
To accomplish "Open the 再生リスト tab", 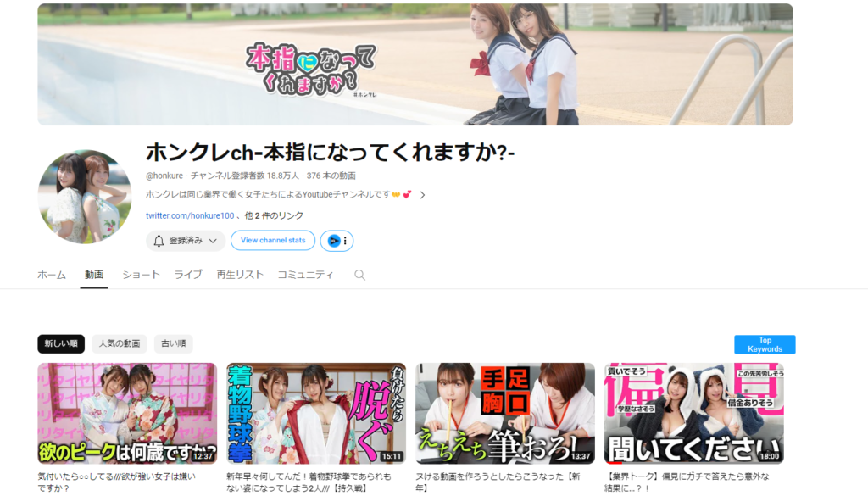I will click(240, 275).
